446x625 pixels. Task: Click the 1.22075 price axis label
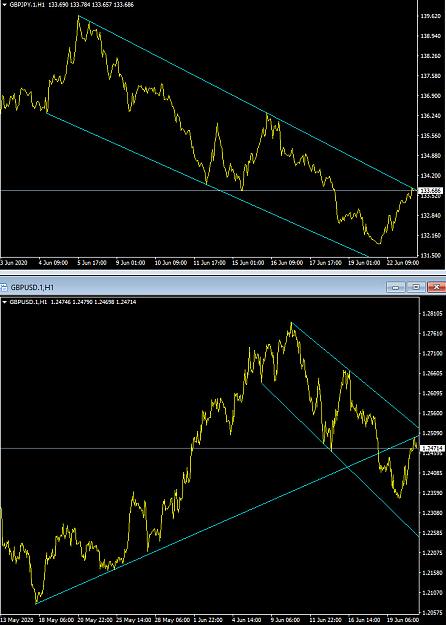point(430,553)
